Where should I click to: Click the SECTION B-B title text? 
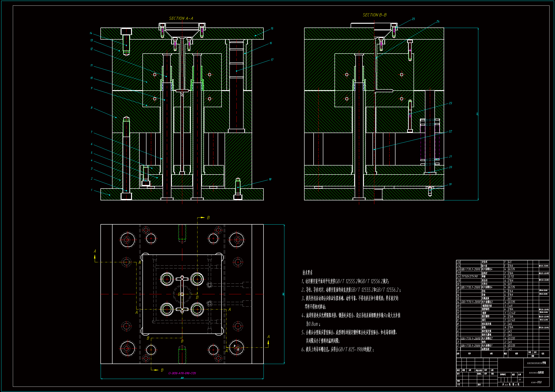(374, 15)
